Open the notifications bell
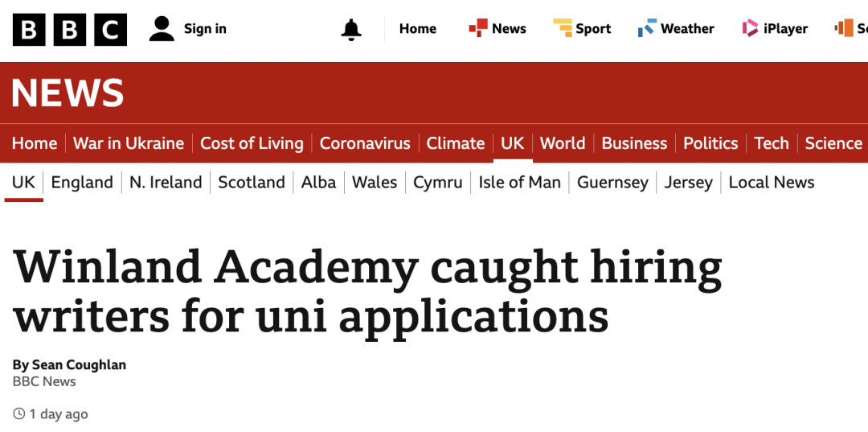This screenshot has width=868, height=432. 351,29
